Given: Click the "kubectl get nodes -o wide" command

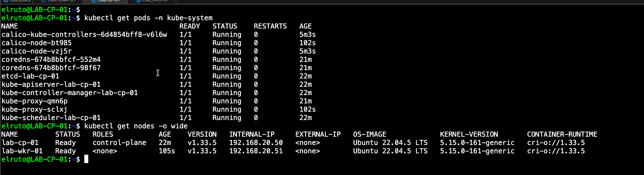Looking at the screenshot, I should pyautogui.click(x=136, y=126).
